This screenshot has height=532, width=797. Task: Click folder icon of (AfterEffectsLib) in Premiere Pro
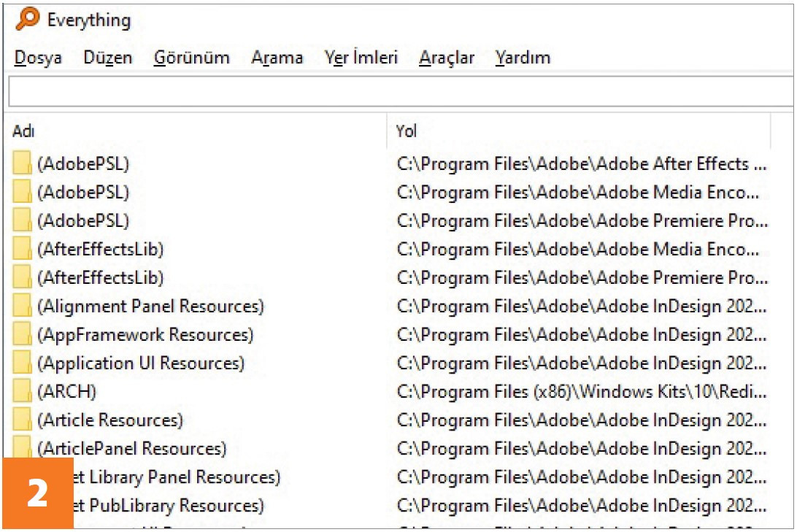click(22, 277)
